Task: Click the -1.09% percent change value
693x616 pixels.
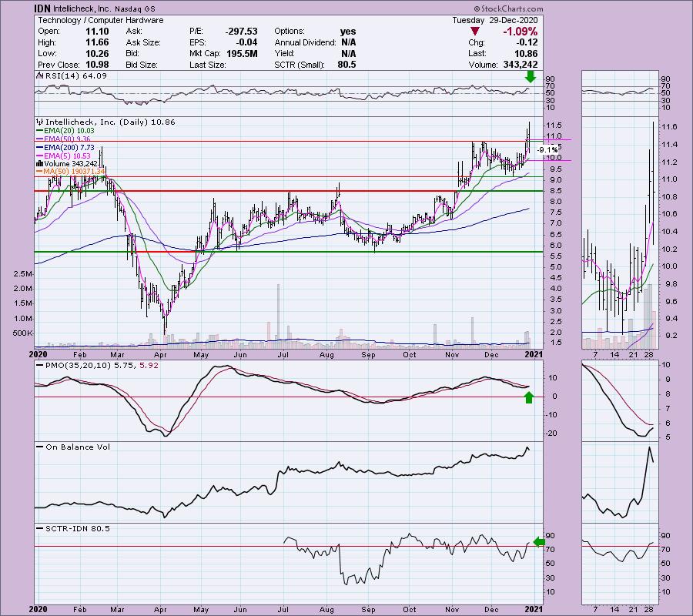Action: coord(520,32)
